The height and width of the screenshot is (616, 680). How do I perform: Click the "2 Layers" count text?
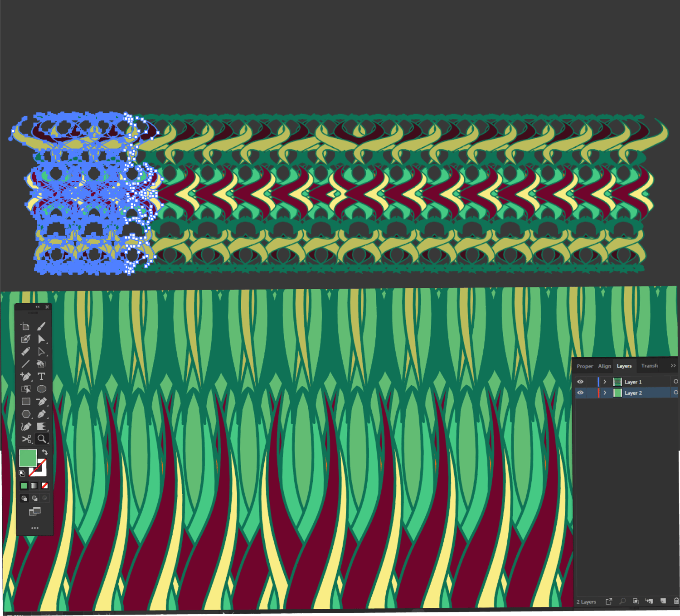point(586,602)
